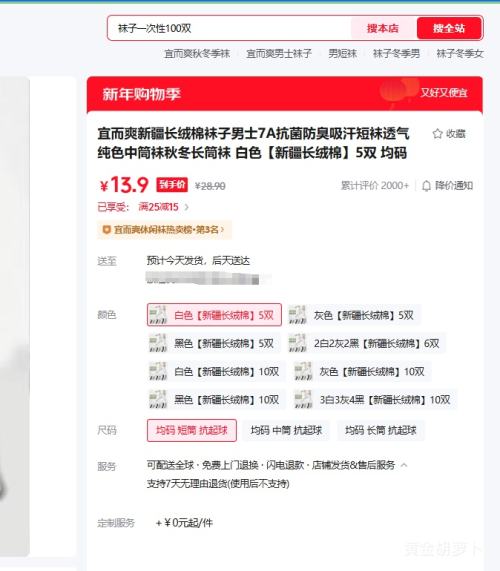Click thumbnail icon of 白色 10双 option
The width and height of the screenshot is (500, 571).
[158, 371]
